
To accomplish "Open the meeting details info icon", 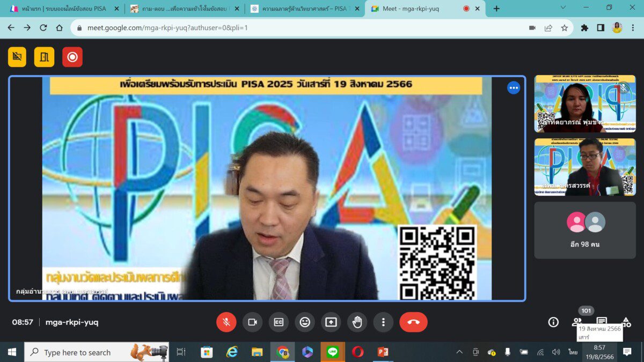I will pyautogui.click(x=553, y=322).
